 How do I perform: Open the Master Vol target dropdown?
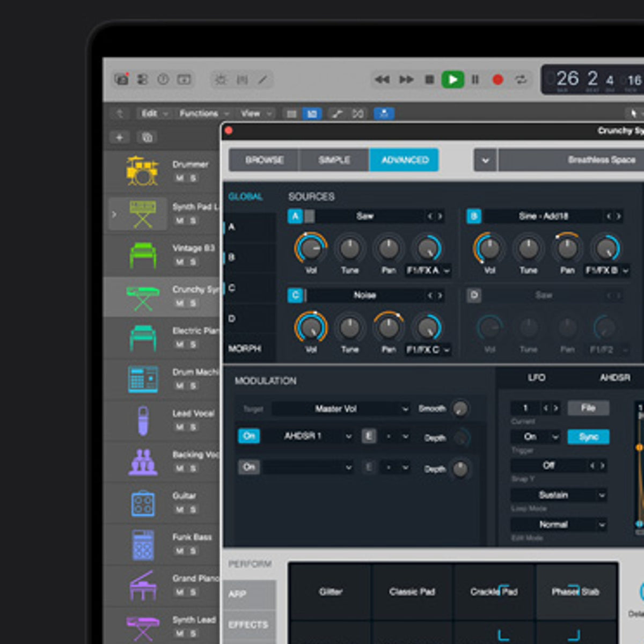tap(341, 409)
